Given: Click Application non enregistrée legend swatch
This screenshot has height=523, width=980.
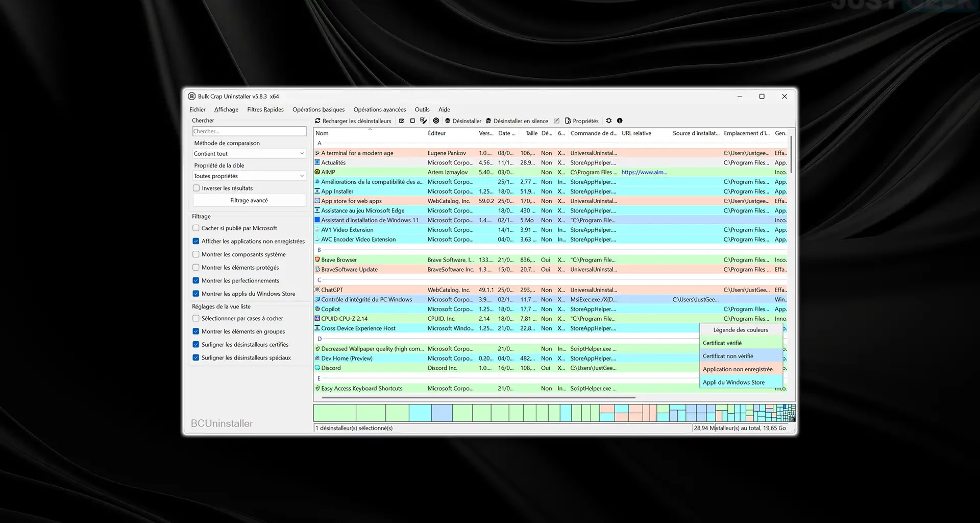Looking at the screenshot, I should (741, 369).
